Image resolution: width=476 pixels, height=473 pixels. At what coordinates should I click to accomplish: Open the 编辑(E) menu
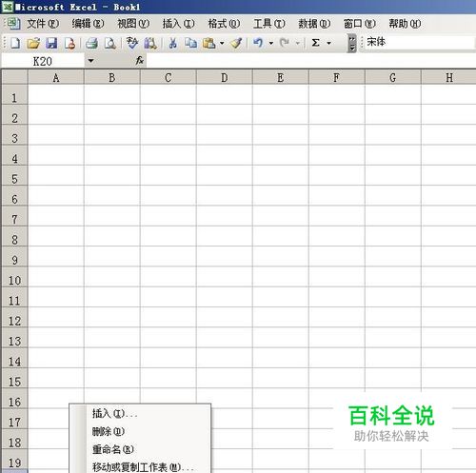coord(88,24)
